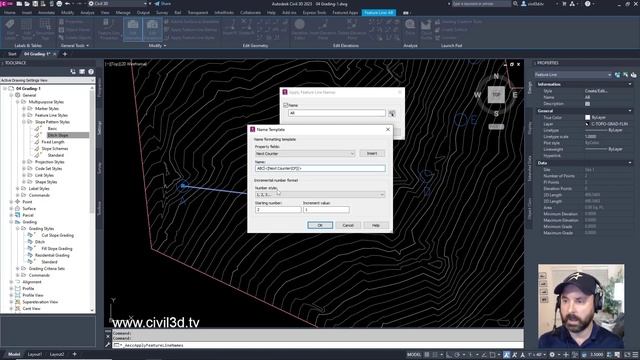The image size is (640, 360).
Task: Click the Name template text field
Action: 320,168
